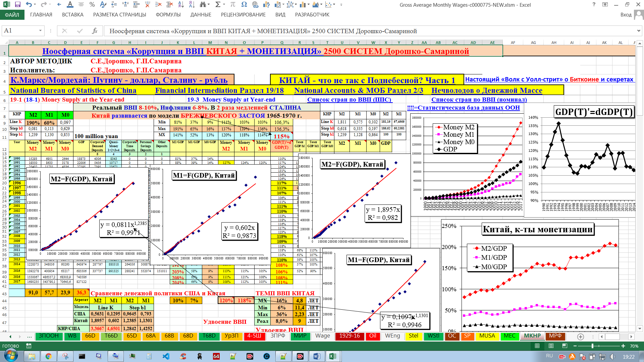
Task: Click the Save icon in quick access toolbar
Action: [x=18, y=5]
